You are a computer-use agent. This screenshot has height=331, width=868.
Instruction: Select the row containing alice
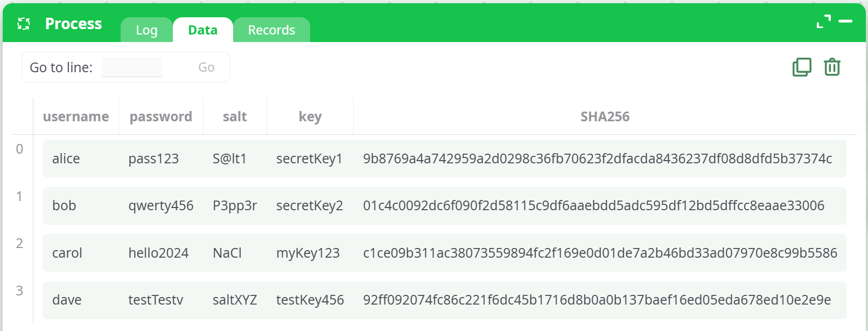(66, 158)
